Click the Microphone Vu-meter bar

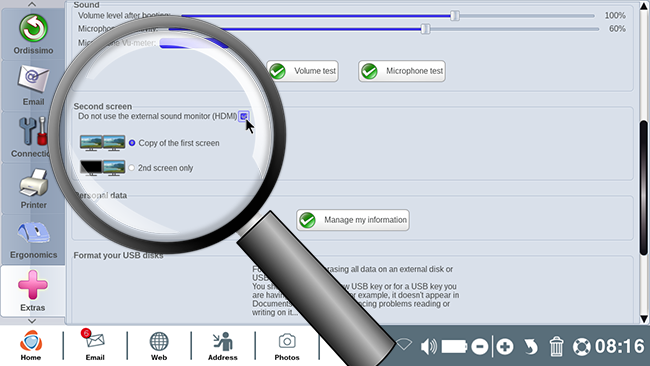(194, 43)
